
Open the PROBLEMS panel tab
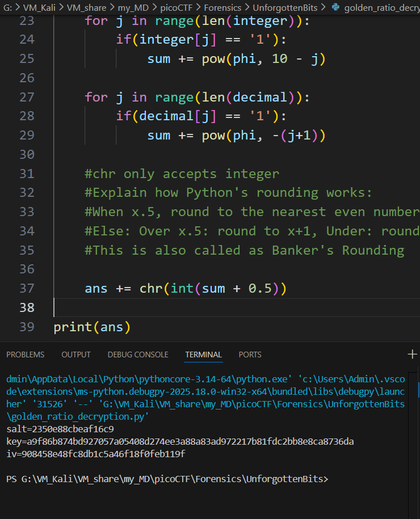pyautogui.click(x=25, y=355)
